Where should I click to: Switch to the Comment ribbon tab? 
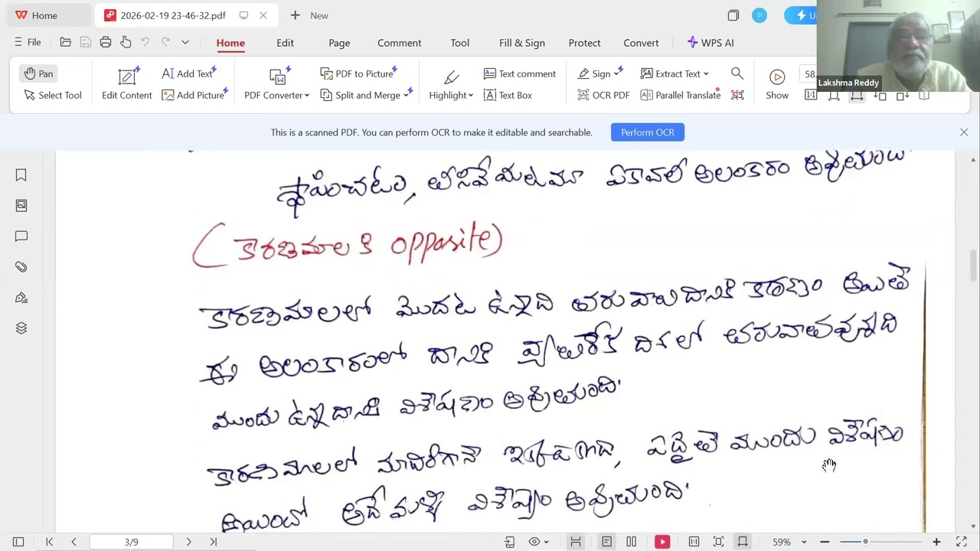(399, 43)
